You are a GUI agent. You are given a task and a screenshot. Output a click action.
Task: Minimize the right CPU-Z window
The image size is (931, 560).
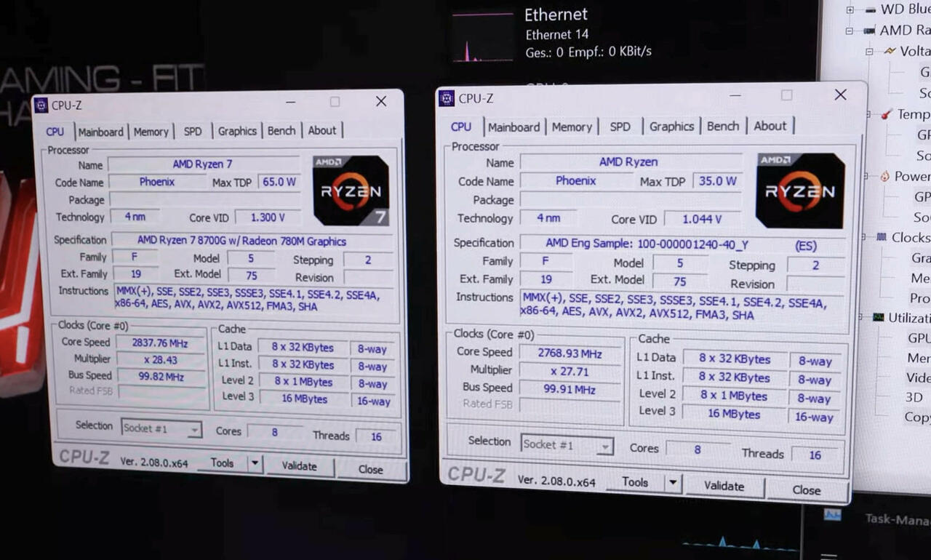(x=737, y=95)
